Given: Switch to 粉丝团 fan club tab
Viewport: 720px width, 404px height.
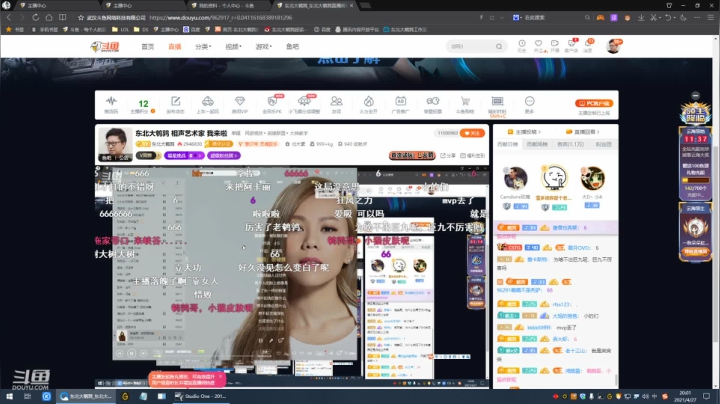Looking at the screenshot, I should pos(603,144).
